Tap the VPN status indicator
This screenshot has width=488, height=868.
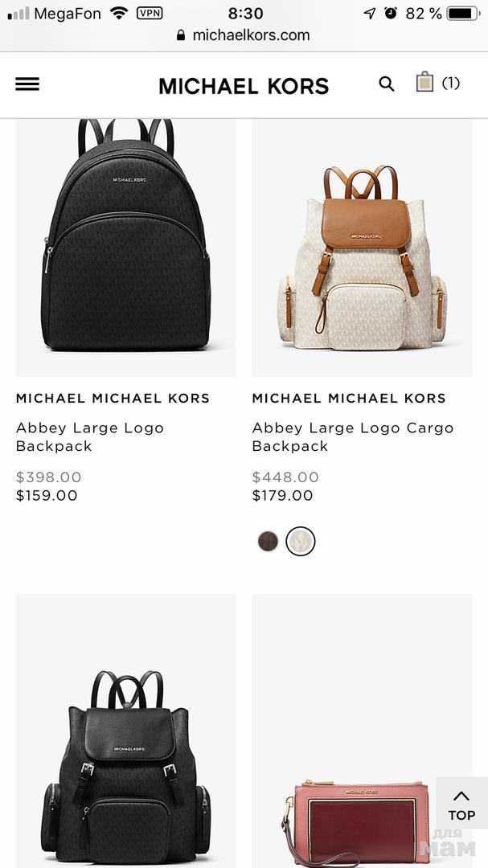pos(150,13)
